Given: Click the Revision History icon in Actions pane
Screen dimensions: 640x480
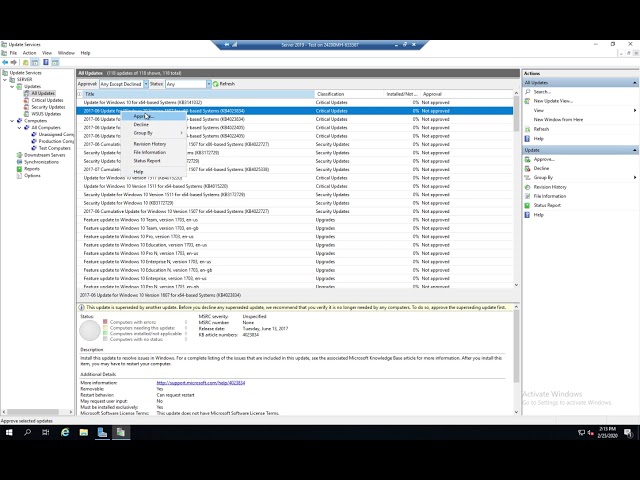Looking at the screenshot, I should 527,187.
